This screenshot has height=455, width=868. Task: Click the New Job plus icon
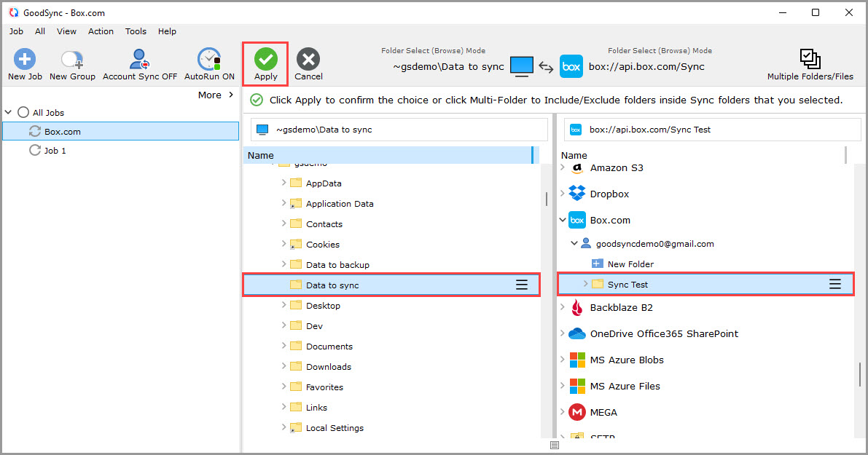[25, 58]
